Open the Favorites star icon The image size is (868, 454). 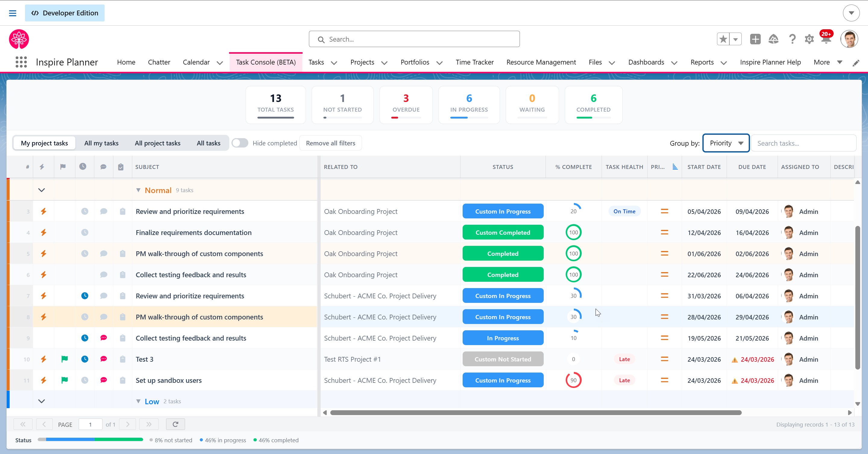pos(723,39)
